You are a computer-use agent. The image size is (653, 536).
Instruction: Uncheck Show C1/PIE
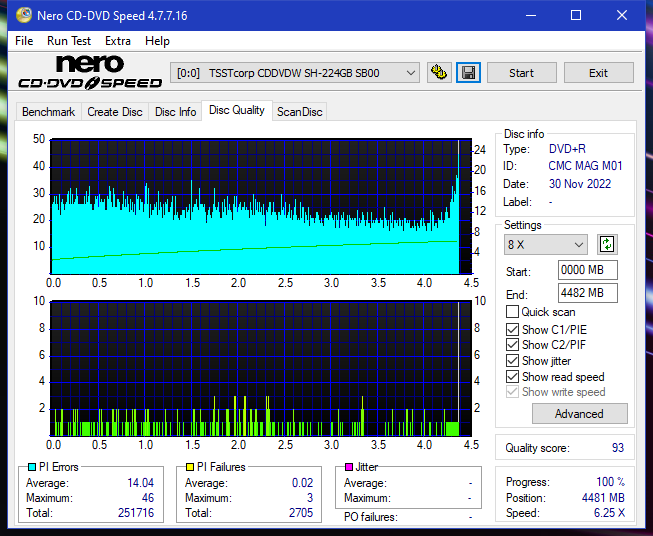pyautogui.click(x=512, y=329)
